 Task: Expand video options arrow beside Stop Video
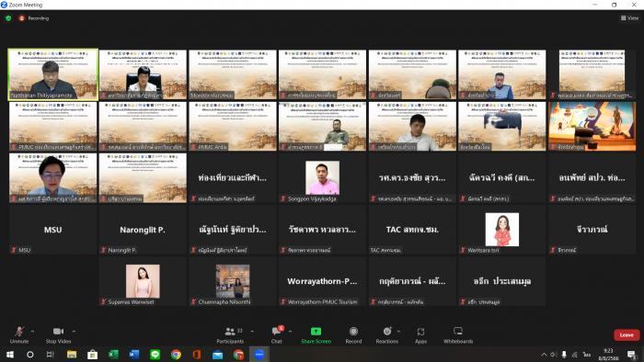(74, 332)
